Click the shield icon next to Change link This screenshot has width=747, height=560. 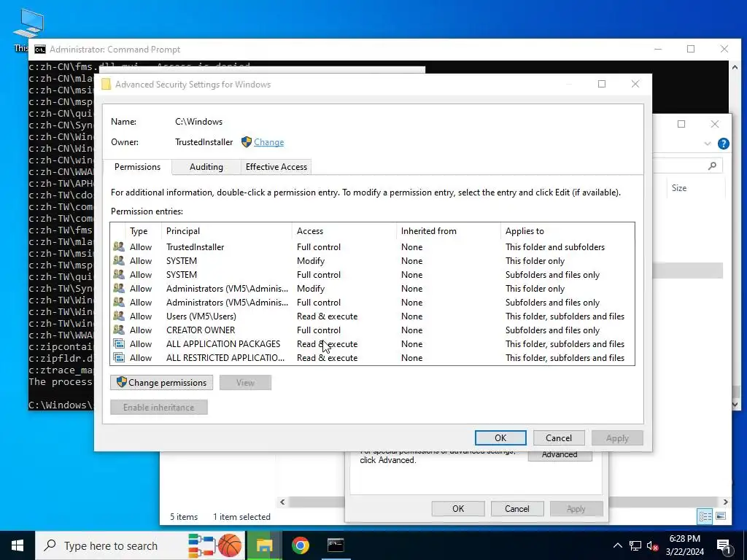[x=247, y=142]
